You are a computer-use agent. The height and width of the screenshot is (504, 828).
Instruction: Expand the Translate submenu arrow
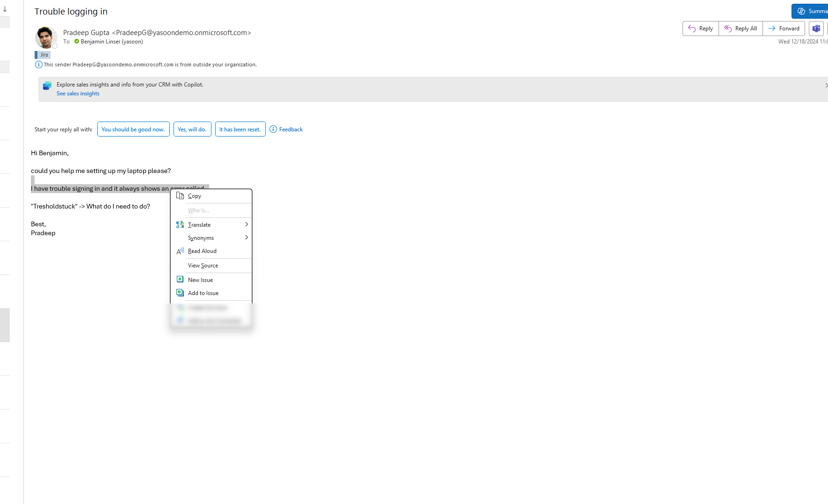pos(247,224)
